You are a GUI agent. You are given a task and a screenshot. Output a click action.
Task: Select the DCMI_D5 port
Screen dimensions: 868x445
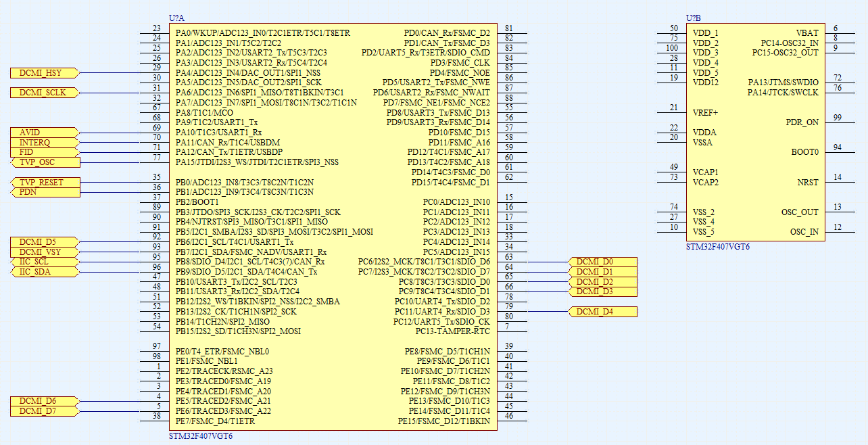(x=45, y=242)
